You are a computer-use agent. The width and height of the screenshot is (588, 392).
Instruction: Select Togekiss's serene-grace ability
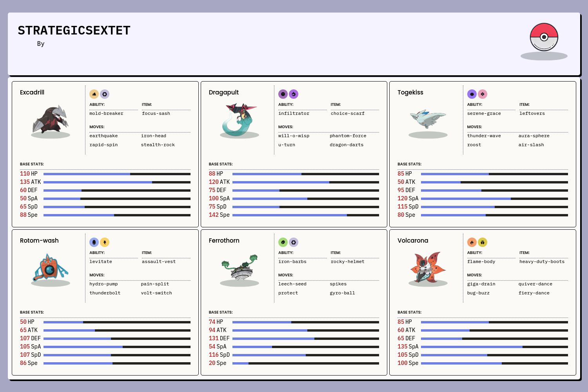[x=484, y=114]
